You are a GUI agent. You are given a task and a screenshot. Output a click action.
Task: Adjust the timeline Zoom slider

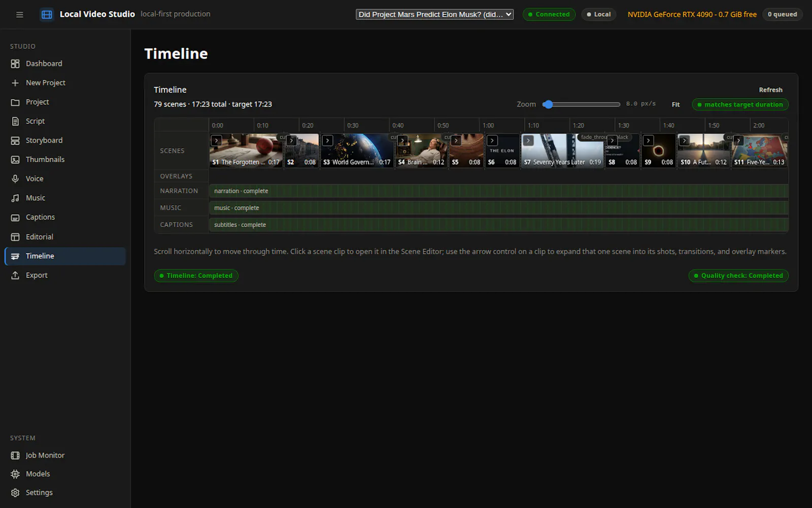[x=581, y=105]
